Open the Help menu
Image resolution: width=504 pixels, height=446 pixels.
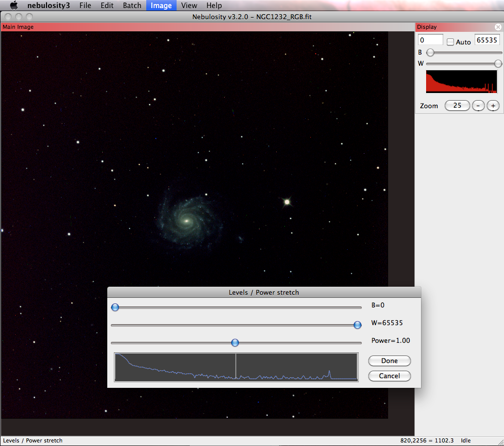tap(214, 6)
